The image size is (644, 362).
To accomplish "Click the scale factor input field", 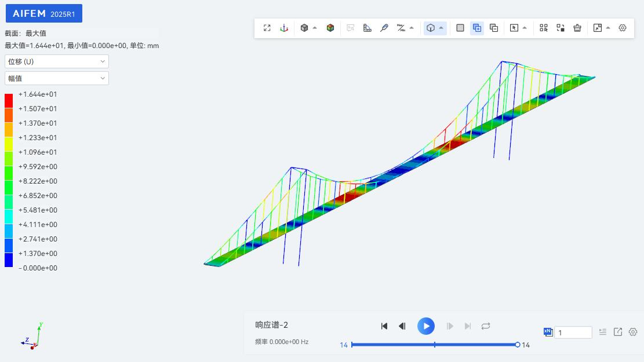I will coord(573,332).
